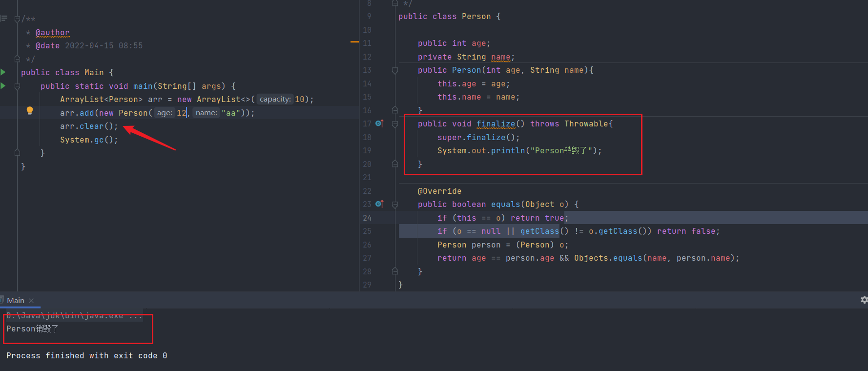The width and height of the screenshot is (868, 371).
Task: Click super.finalize() call
Action: pos(478,138)
